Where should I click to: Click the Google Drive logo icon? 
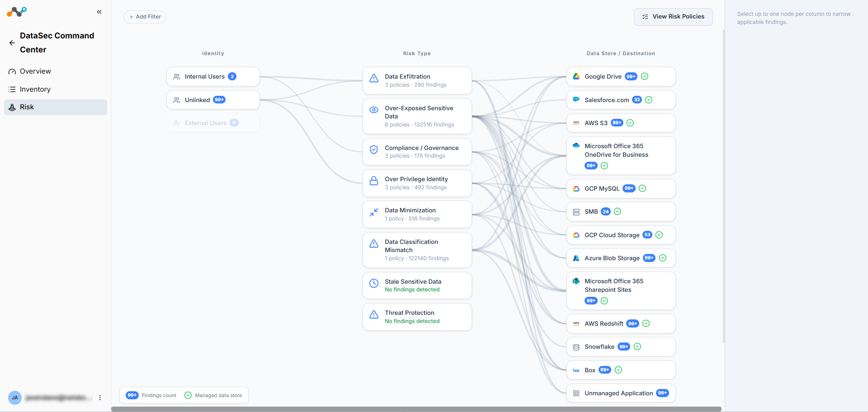coord(576,77)
